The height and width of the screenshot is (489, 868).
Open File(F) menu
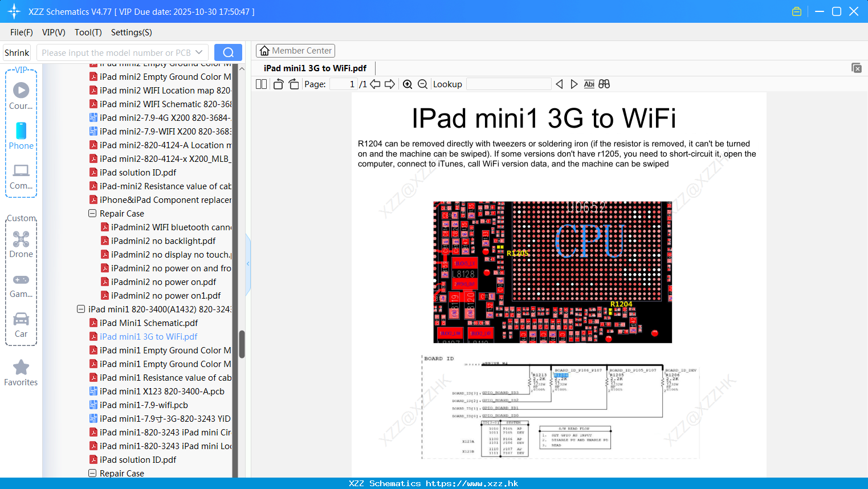point(22,32)
